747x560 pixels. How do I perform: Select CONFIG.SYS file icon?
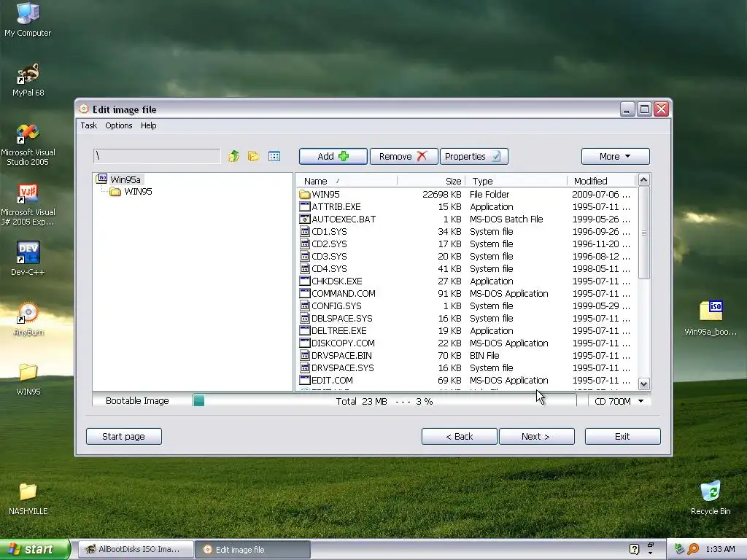pyautogui.click(x=305, y=306)
